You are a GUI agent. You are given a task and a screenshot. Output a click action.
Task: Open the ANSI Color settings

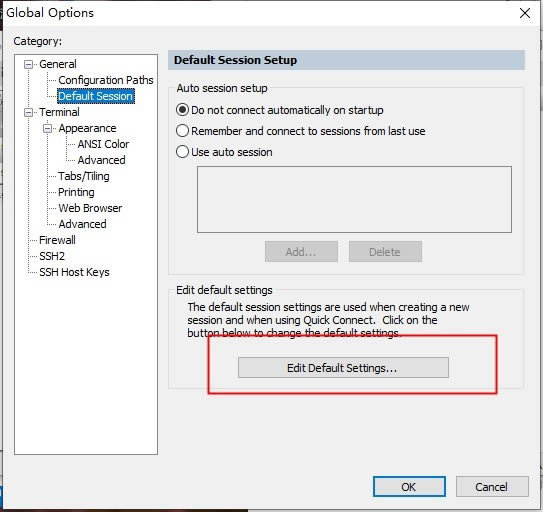pyautogui.click(x=103, y=144)
